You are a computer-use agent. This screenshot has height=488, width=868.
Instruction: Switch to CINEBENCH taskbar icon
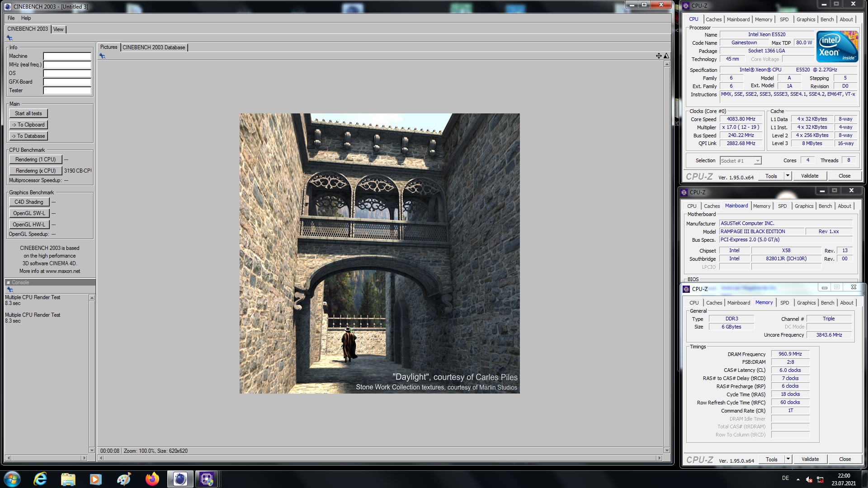click(180, 479)
